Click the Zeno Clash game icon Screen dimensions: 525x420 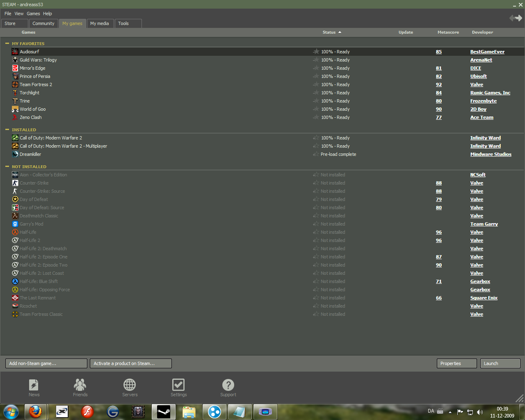pos(15,117)
